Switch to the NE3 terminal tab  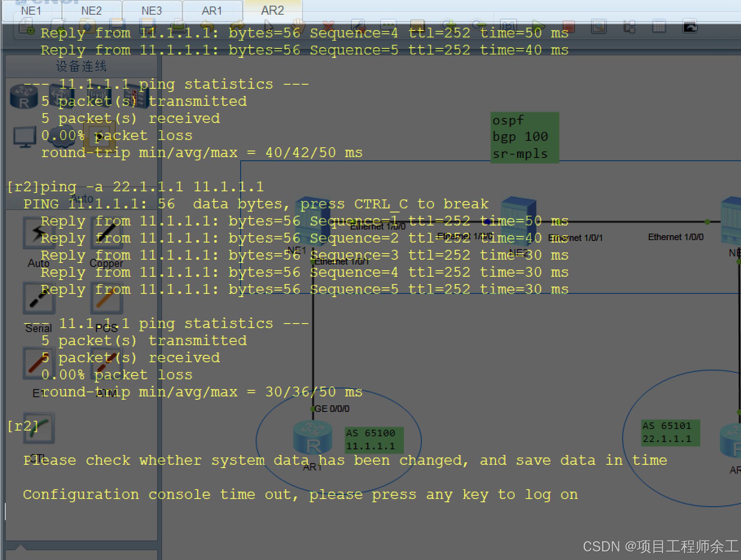152,11
